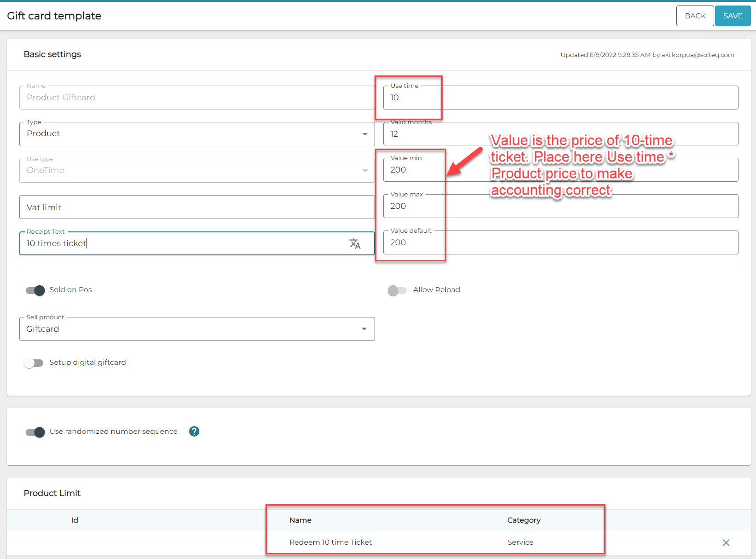Click the Category column header
The image size is (756, 559).
pos(524,520)
